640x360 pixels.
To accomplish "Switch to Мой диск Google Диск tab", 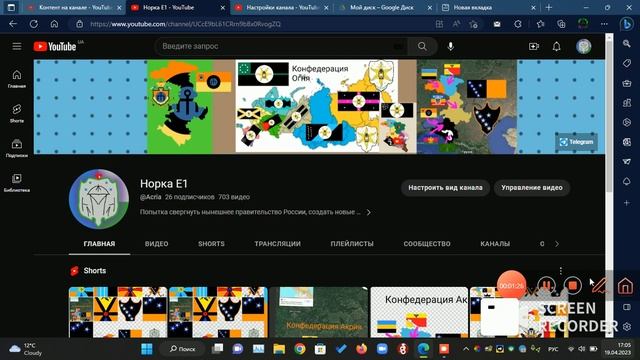I will [x=384, y=7].
